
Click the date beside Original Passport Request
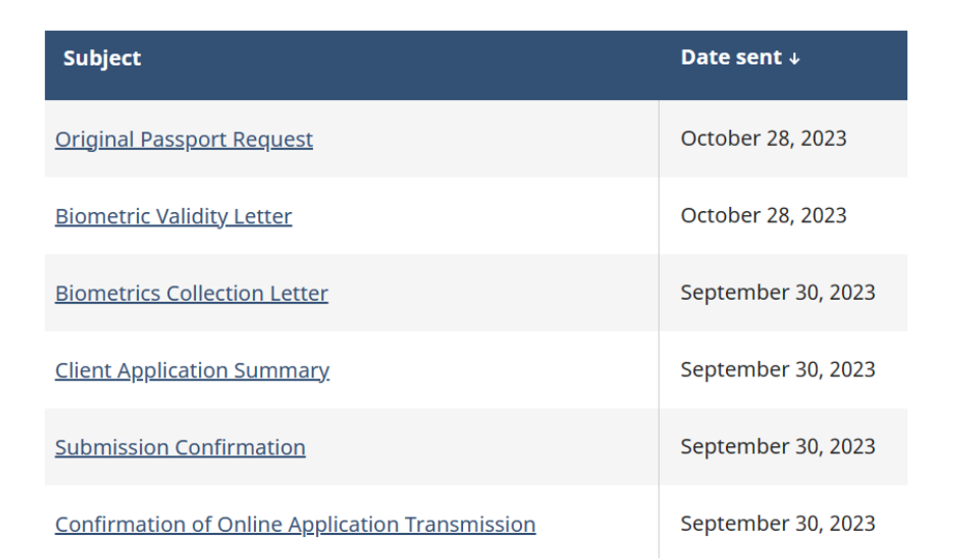(763, 139)
